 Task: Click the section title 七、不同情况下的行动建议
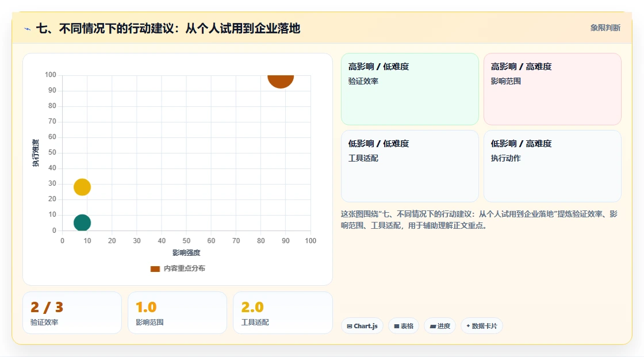coord(168,28)
